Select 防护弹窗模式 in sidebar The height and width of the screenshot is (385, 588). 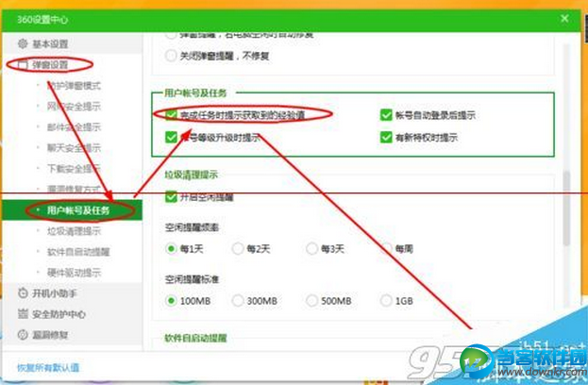click(x=74, y=86)
